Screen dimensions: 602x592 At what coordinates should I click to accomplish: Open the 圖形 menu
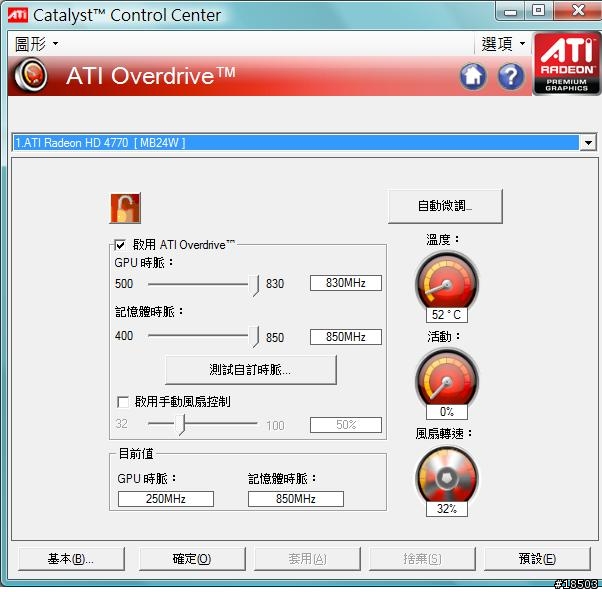coord(36,43)
